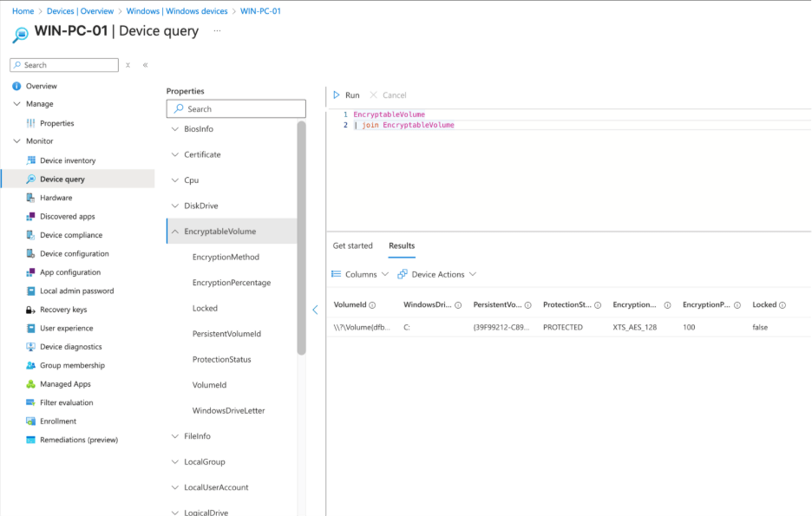812x516 pixels.
Task: Click info icon next to Locked column
Action: click(x=783, y=305)
